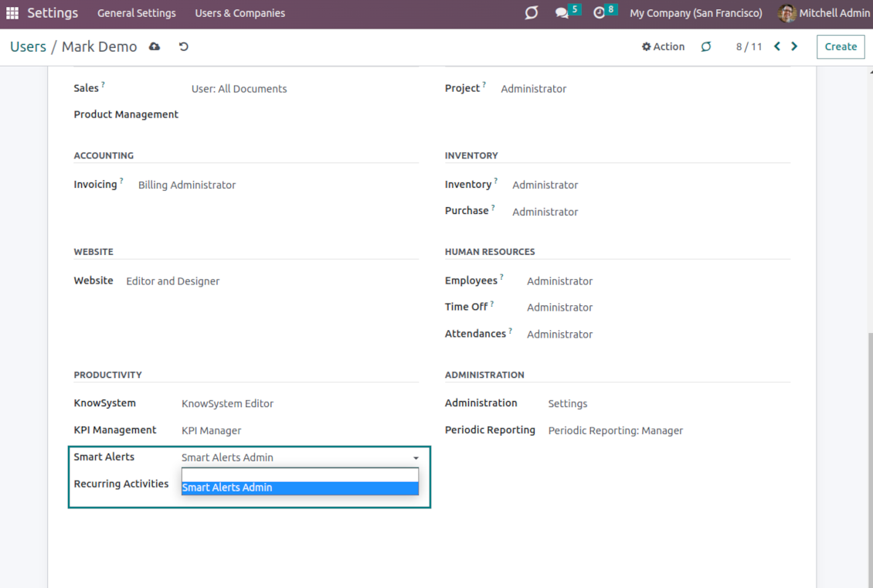Click Invoicing value Billing Administrator
Image resolution: width=873 pixels, height=588 pixels.
coord(187,185)
